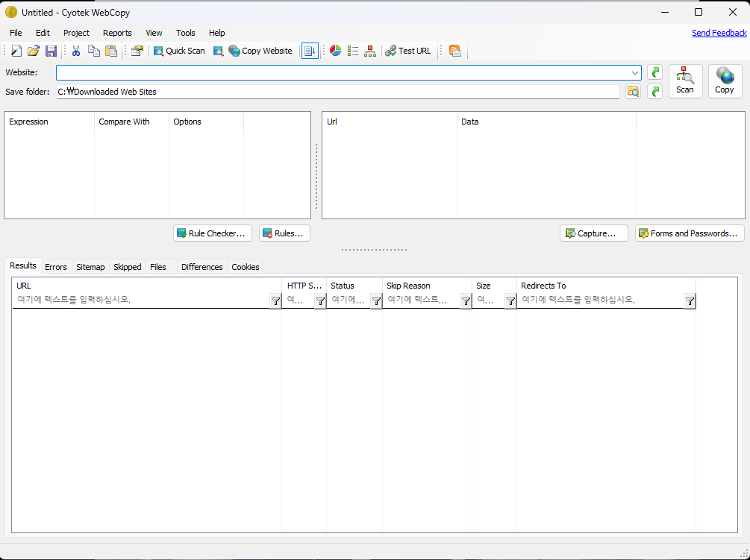
Task: Click the Redirects To filter text box
Action: click(x=601, y=301)
